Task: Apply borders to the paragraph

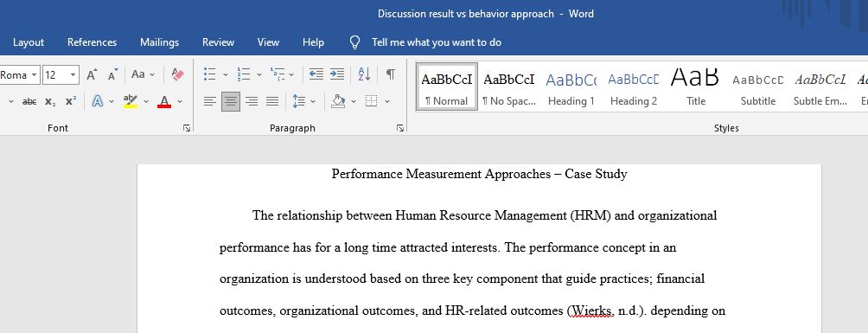Action: point(372,101)
